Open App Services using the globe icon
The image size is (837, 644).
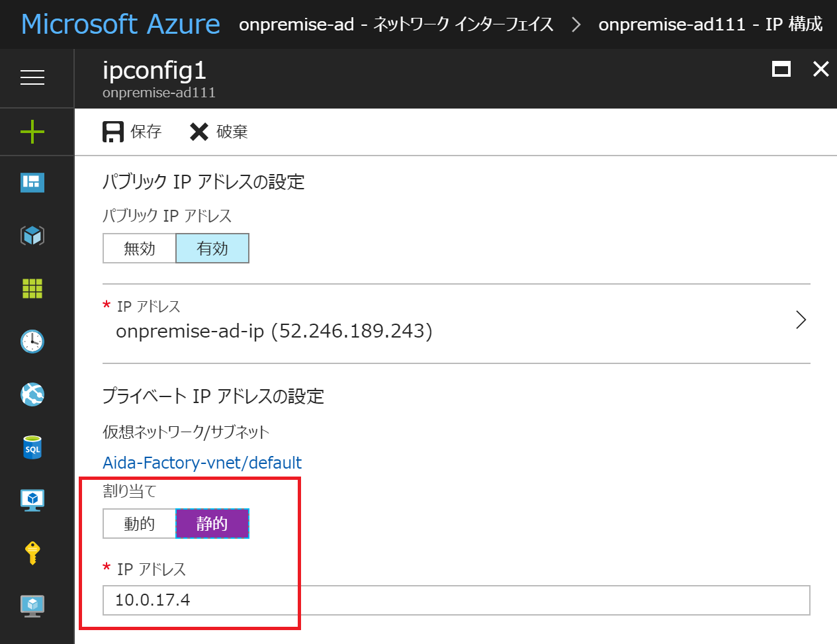[x=32, y=394]
